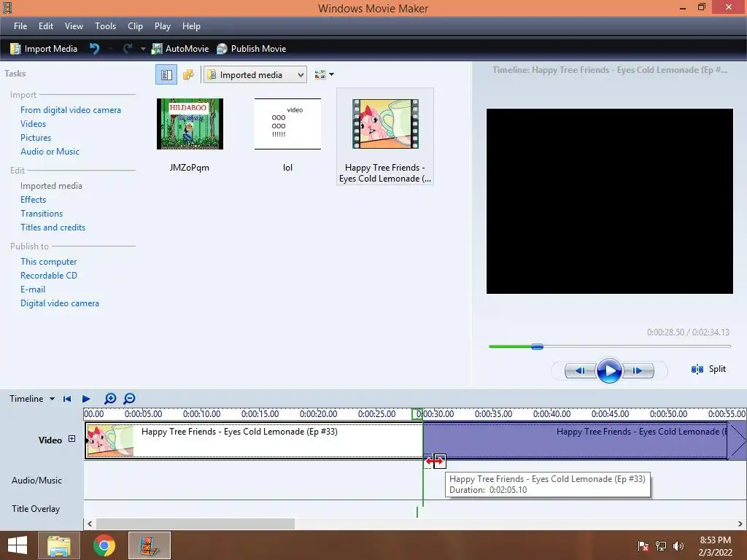Open the Tools menu
This screenshot has height=560, width=747.
tap(105, 26)
